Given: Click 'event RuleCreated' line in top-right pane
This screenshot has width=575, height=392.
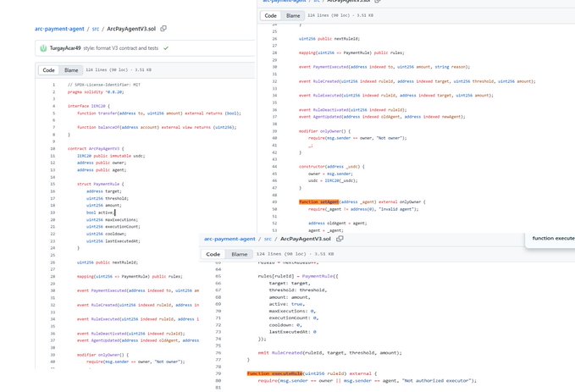Looking at the screenshot, I should pos(417,81).
